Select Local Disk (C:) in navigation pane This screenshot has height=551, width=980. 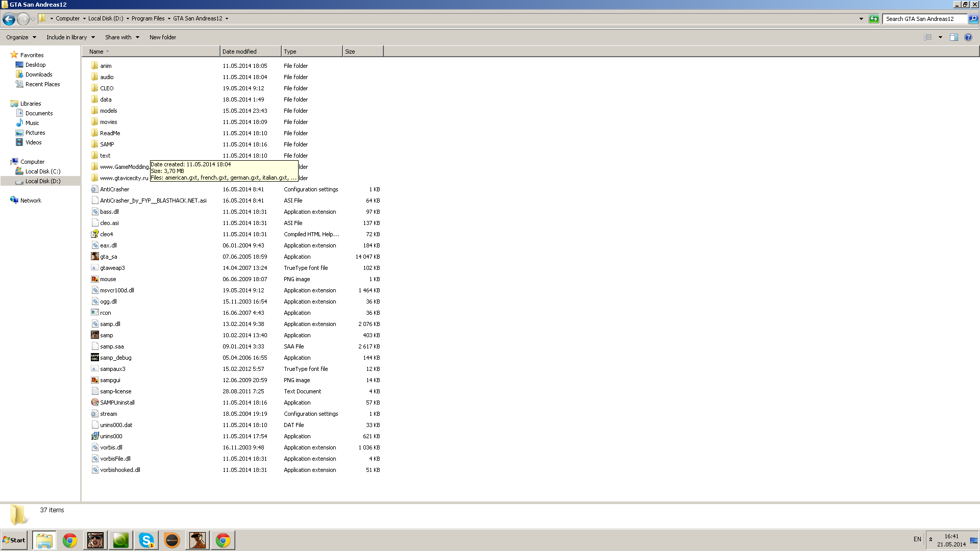[x=43, y=171]
